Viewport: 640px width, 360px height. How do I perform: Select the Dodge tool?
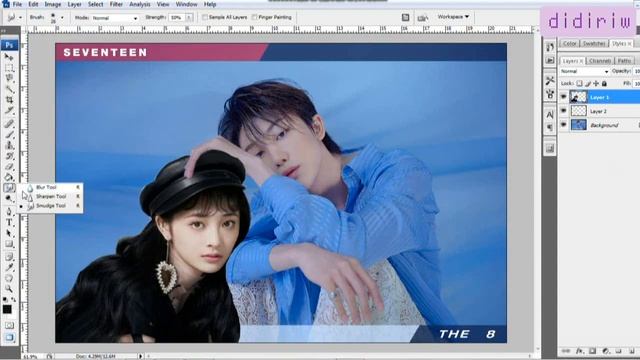[x=9, y=198]
